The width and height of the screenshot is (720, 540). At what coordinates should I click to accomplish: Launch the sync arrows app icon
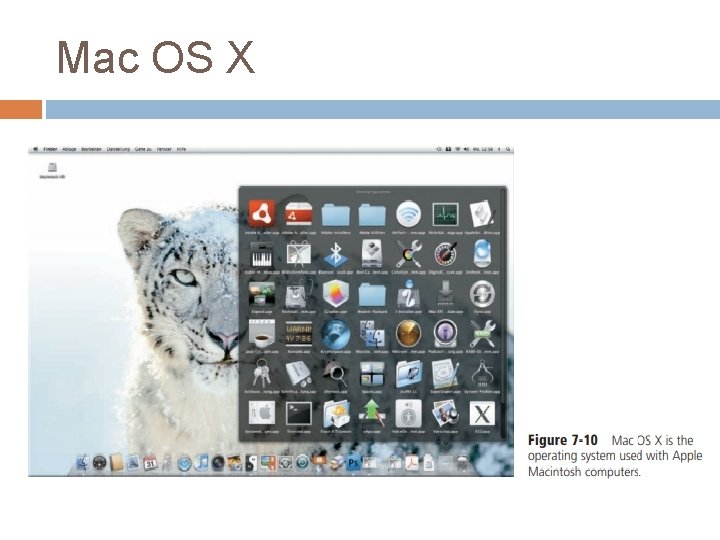(x=482, y=294)
